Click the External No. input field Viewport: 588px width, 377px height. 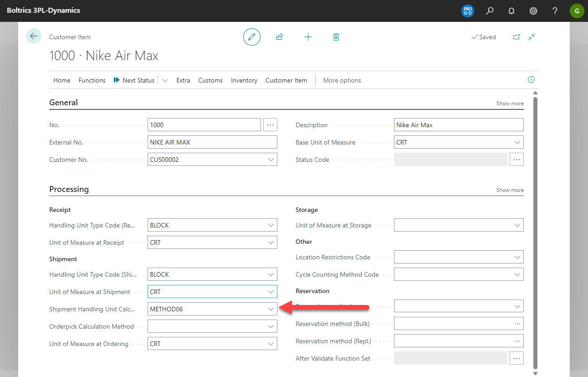pos(212,142)
